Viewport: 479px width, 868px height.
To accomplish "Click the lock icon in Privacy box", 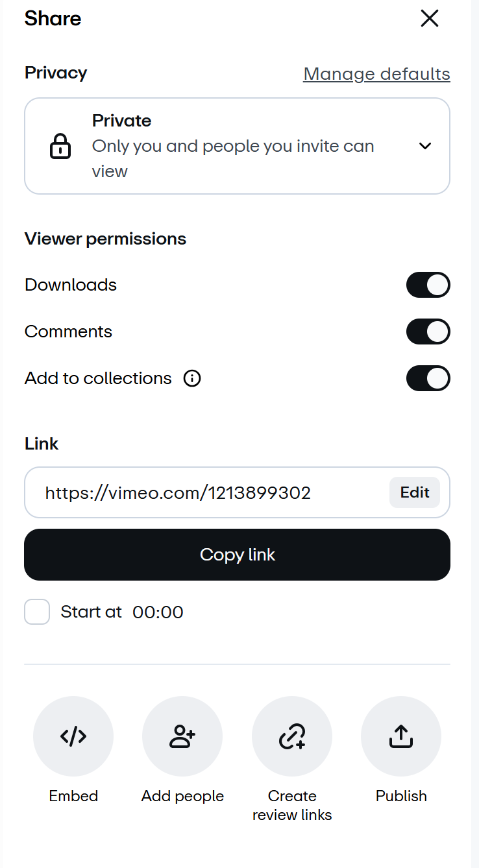I will pyautogui.click(x=60, y=146).
